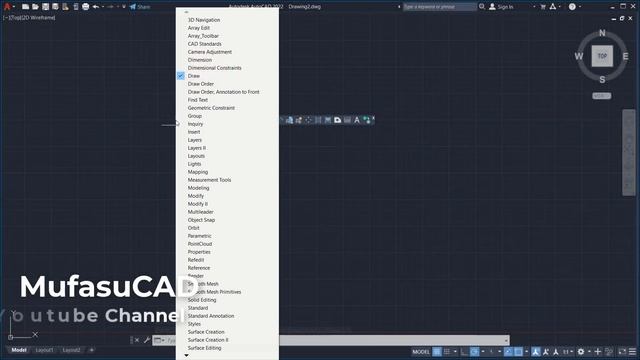Screen dimensions: 640x360
Task: Toggle object snap tracking in status bar
Action: click(x=508, y=351)
